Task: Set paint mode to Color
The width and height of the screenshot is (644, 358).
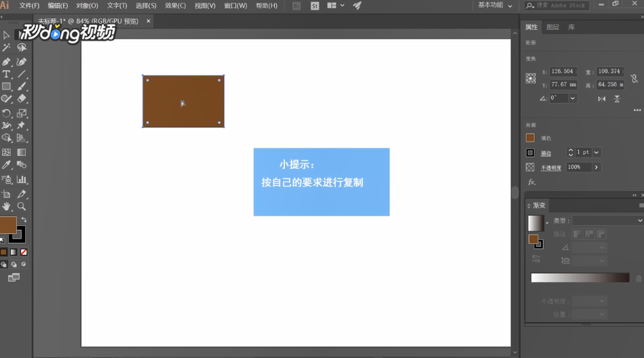Action: pos(3,252)
